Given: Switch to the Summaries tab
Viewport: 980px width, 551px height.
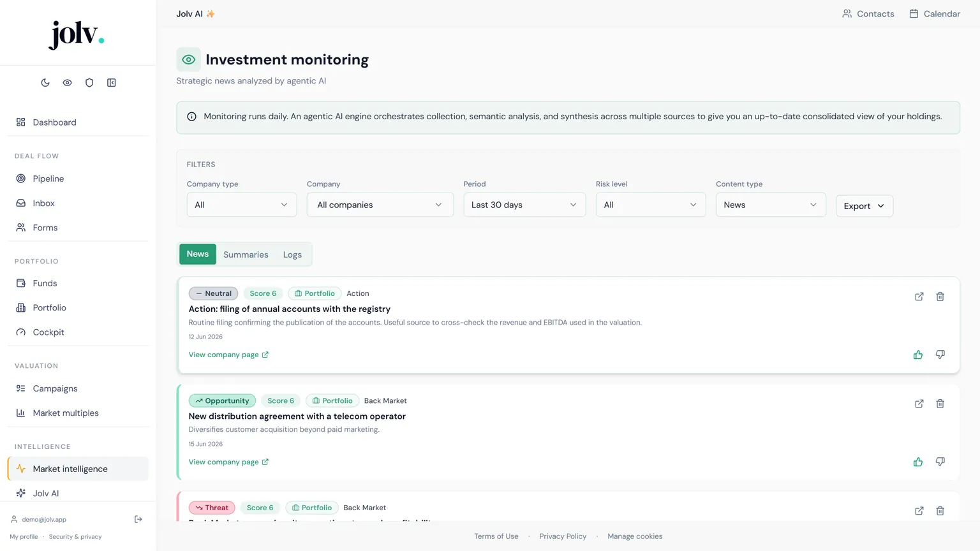Looking at the screenshot, I should [x=246, y=254].
